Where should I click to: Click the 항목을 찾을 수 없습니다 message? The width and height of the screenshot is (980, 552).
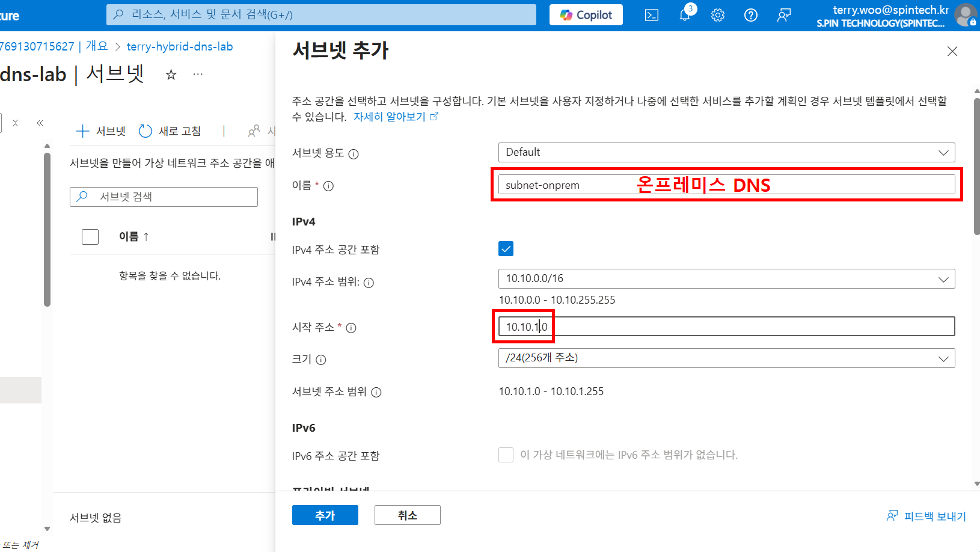pyautogui.click(x=170, y=276)
